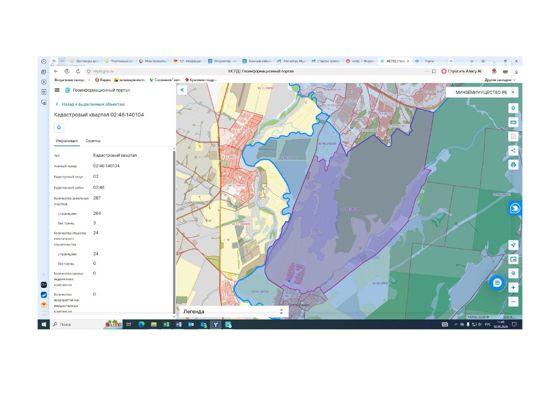Click the Кадастровый квартал 02:48:140104 heading
The image size is (560, 396).
(x=99, y=115)
